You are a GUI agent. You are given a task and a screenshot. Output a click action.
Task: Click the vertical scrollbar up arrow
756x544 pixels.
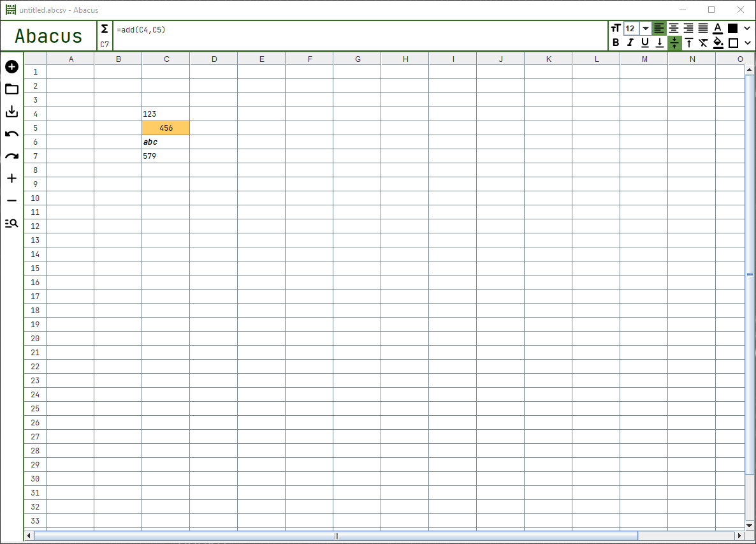(x=749, y=70)
